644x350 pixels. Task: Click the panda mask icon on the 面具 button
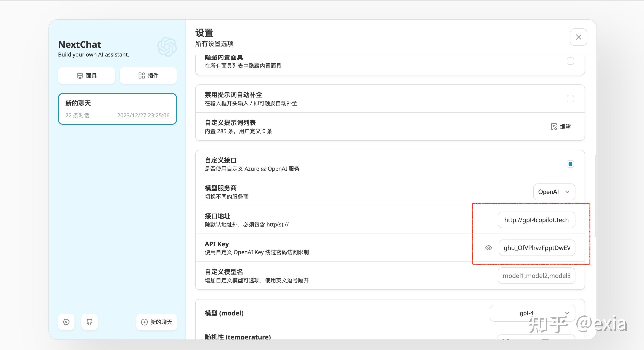point(80,75)
